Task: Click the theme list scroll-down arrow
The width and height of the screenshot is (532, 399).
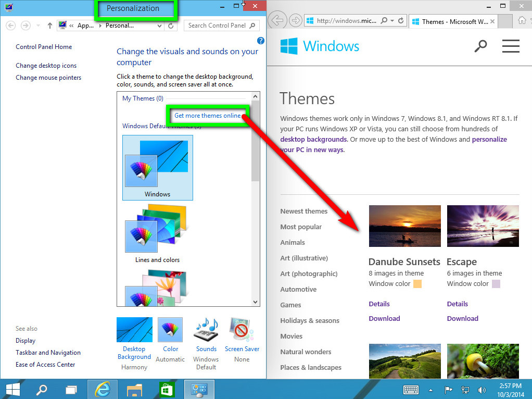Action: (256, 302)
